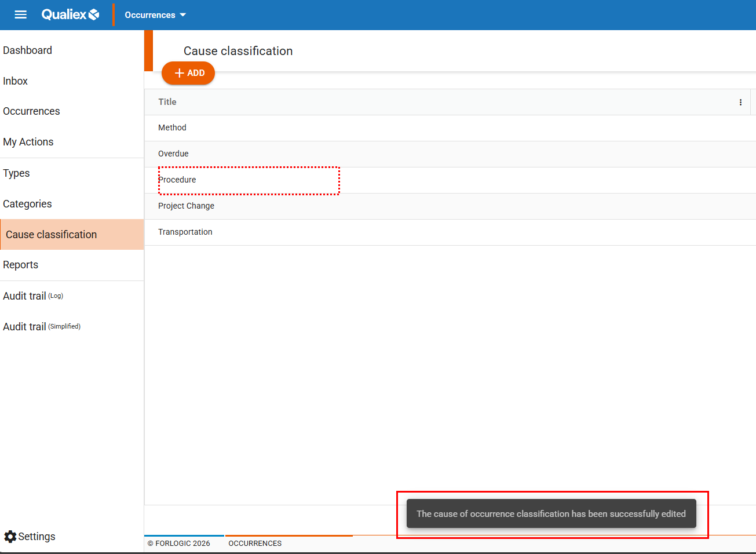Sort by the Title column header

(167, 102)
